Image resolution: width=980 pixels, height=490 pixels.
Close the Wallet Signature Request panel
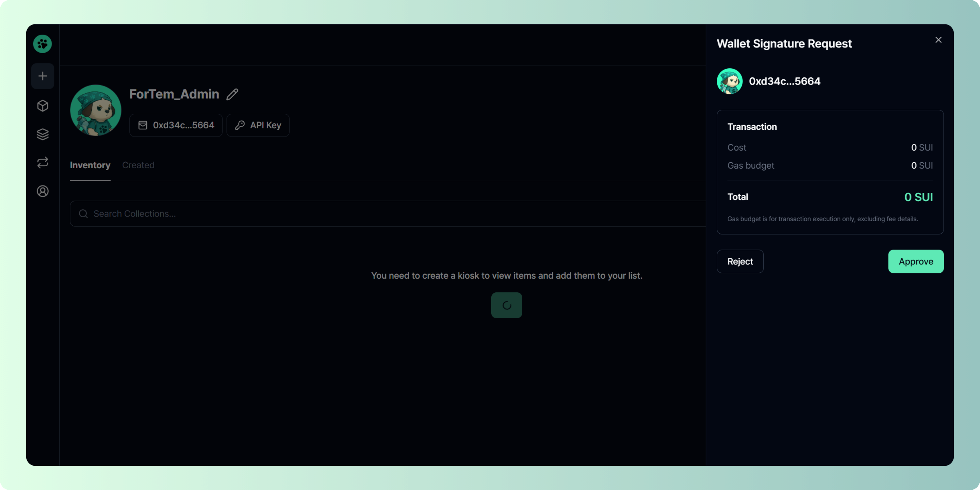(938, 40)
